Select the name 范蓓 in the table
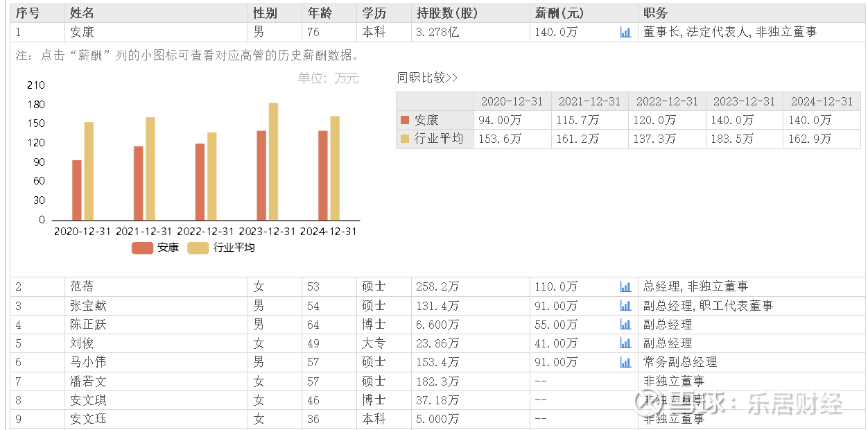The width and height of the screenshot is (868, 430). pos(82,286)
